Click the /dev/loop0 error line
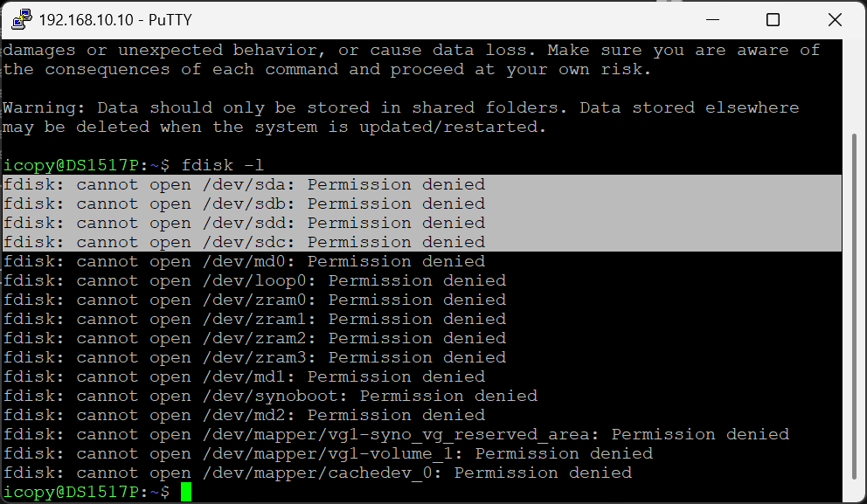 254,280
